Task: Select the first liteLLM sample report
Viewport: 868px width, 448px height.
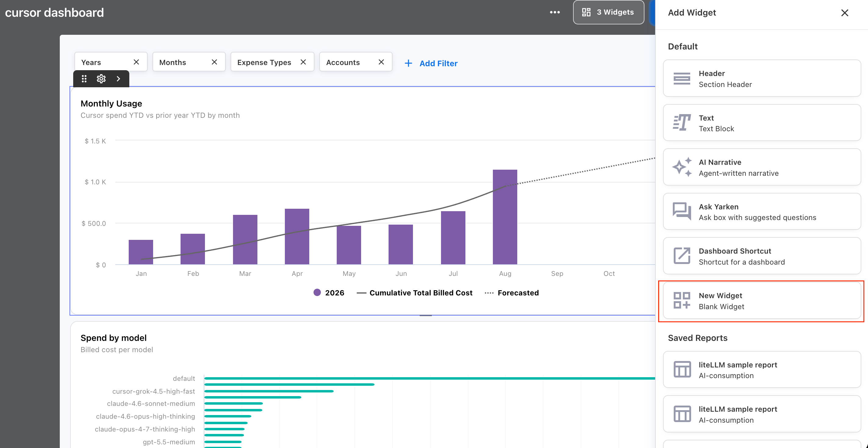Action: [762, 370]
